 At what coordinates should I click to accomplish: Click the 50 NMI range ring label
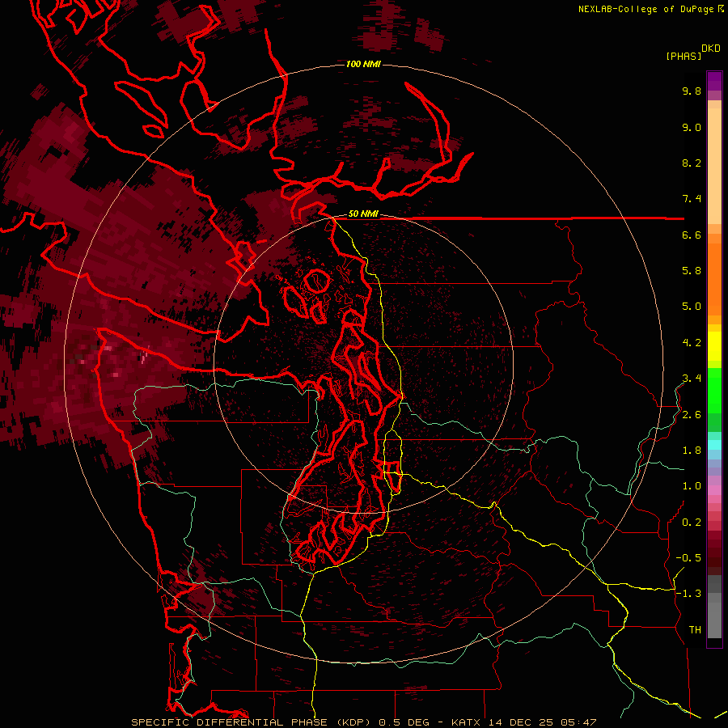click(x=363, y=214)
